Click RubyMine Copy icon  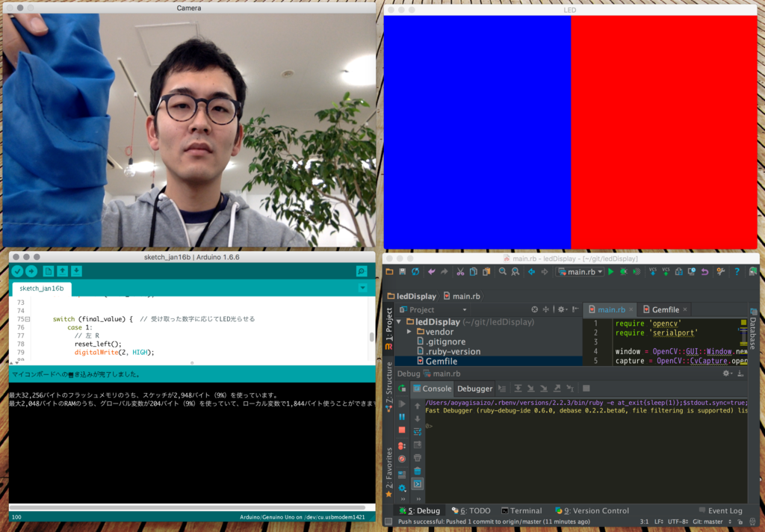473,272
